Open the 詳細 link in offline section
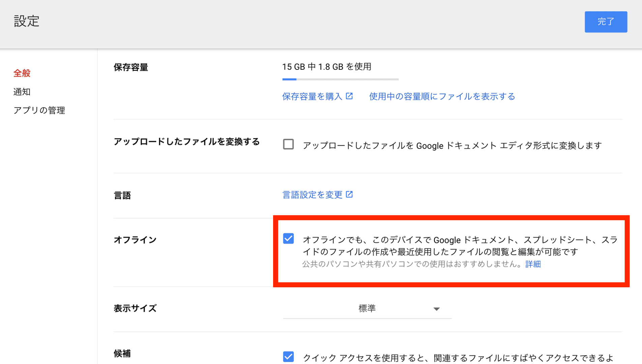This screenshot has width=642, height=364. click(533, 264)
